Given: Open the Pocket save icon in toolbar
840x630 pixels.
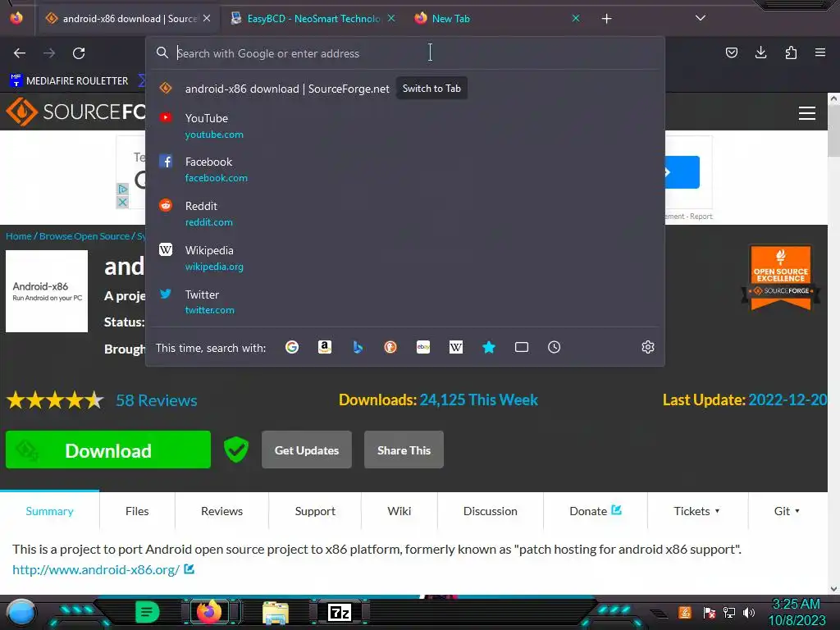Looking at the screenshot, I should (x=731, y=52).
